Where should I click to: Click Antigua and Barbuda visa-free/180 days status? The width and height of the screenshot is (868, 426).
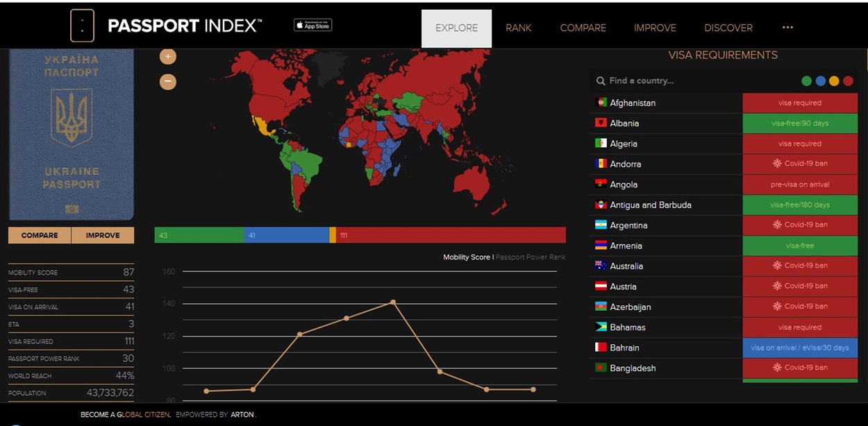pos(800,205)
